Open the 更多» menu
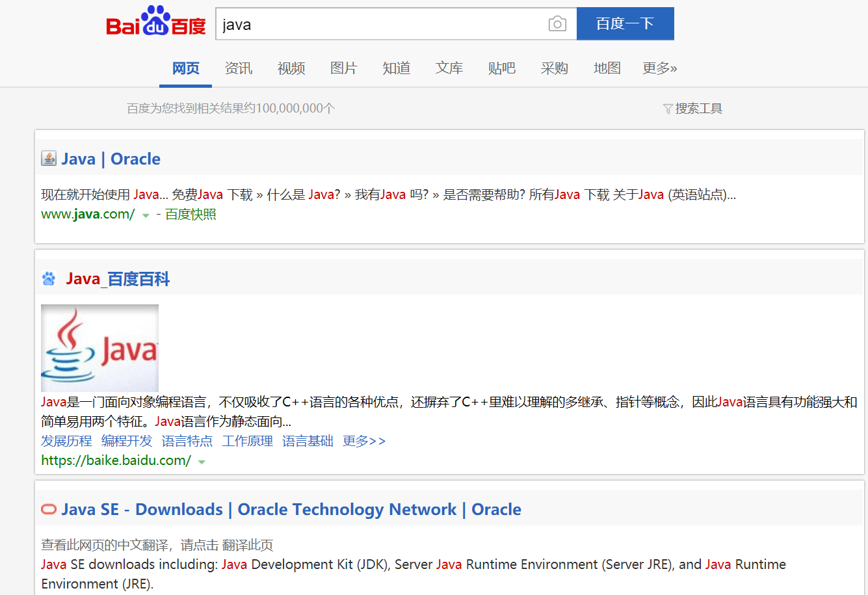 (x=660, y=68)
